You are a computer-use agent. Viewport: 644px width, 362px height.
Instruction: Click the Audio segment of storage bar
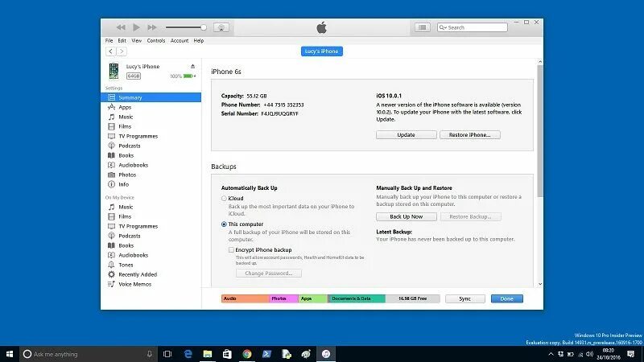click(x=245, y=298)
